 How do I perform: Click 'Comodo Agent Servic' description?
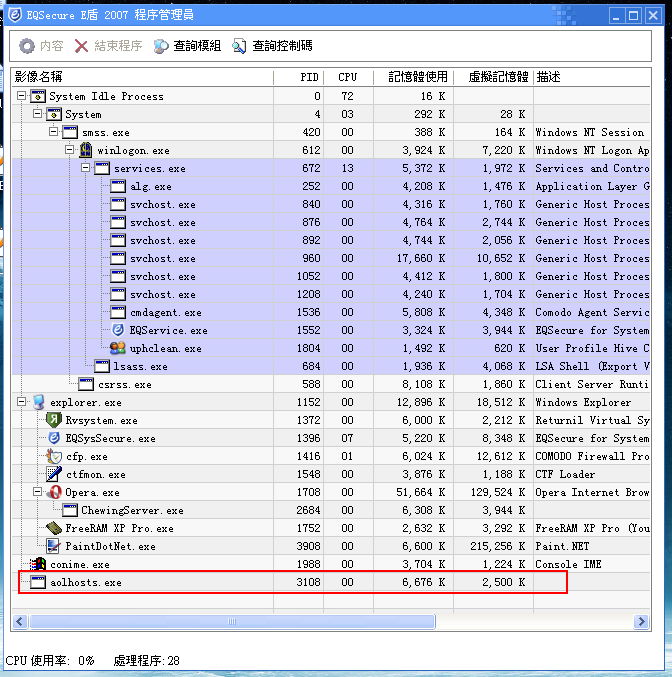tap(592, 312)
